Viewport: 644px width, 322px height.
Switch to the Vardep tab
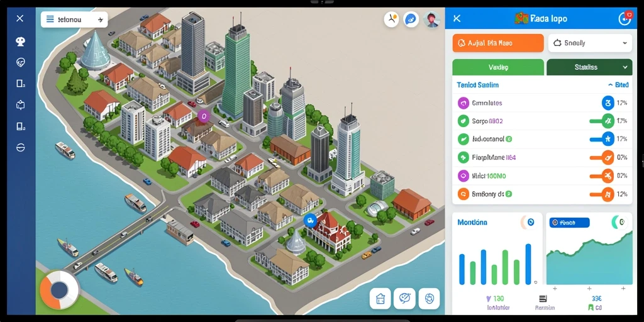point(498,67)
